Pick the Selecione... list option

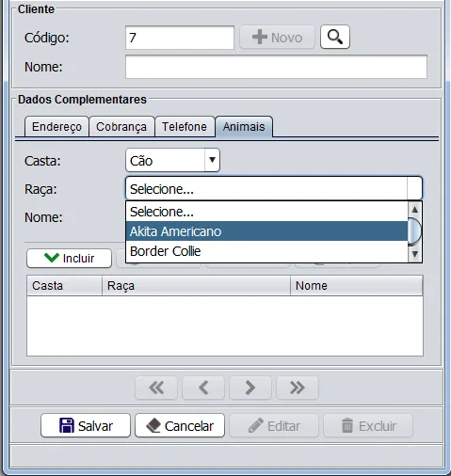pyautogui.click(x=266, y=212)
